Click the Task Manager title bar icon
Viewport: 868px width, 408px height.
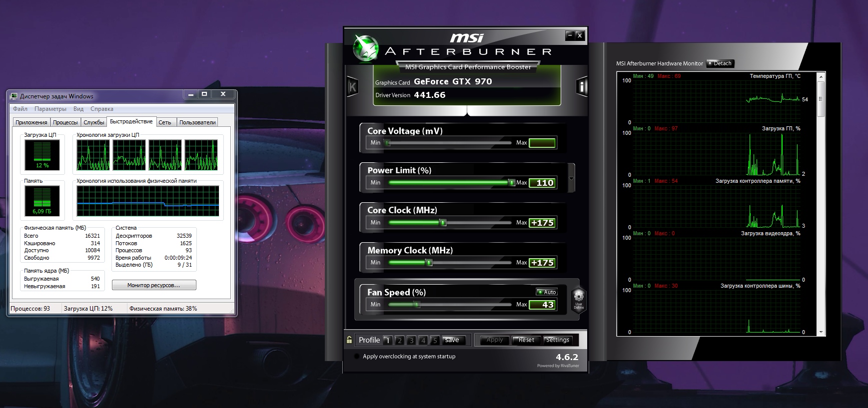(x=14, y=96)
